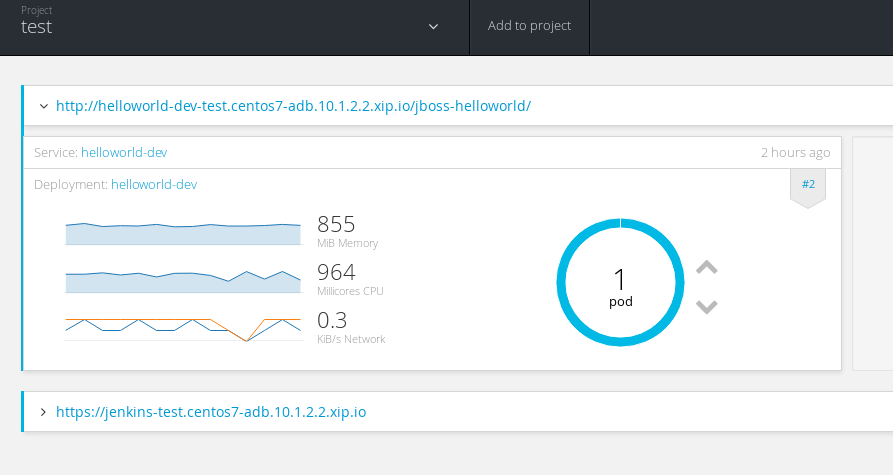The height and width of the screenshot is (475, 893).
Task: Scale down pods with the down arrow
Action: tap(707, 307)
